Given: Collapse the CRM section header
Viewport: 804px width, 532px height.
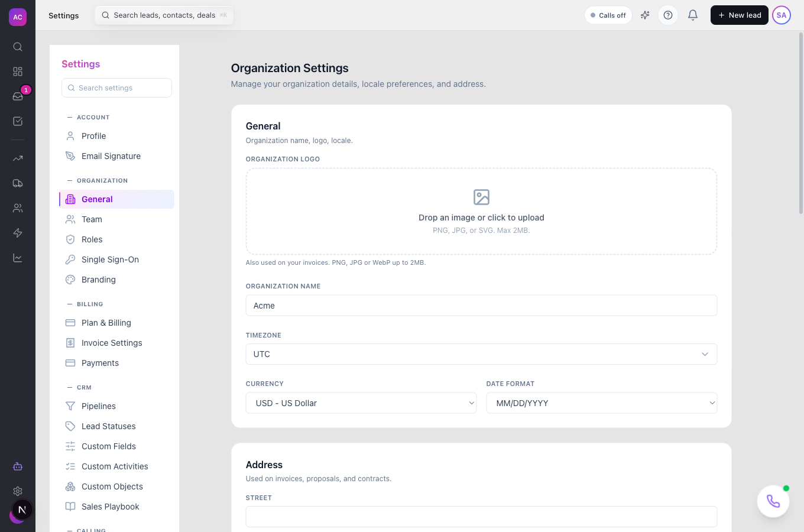Looking at the screenshot, I should click(79, 387).
